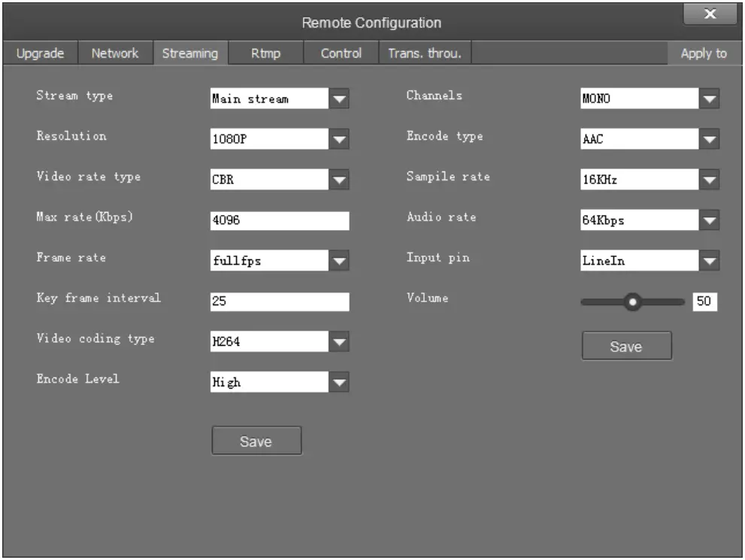Expand the audio Encode type dropdown
745x560 pixels.
pos(709,139)
